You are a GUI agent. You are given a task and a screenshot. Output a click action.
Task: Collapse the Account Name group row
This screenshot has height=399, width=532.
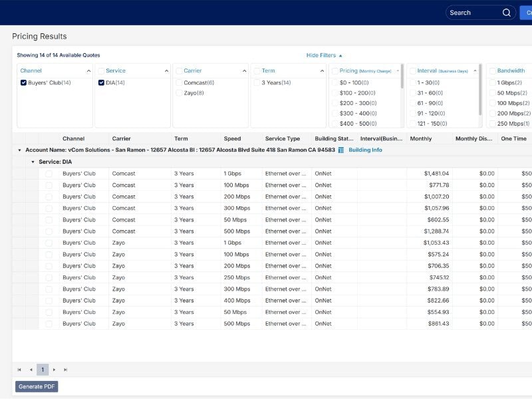19,150
